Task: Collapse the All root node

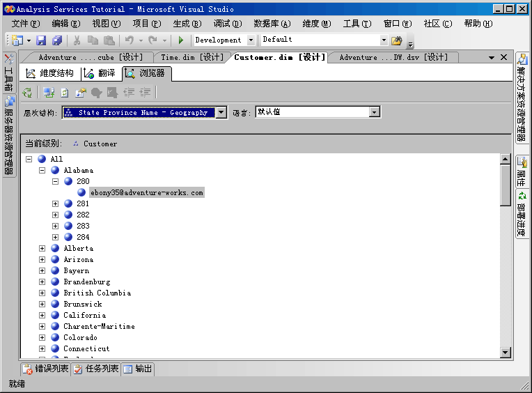Action: tap(29, 159)
